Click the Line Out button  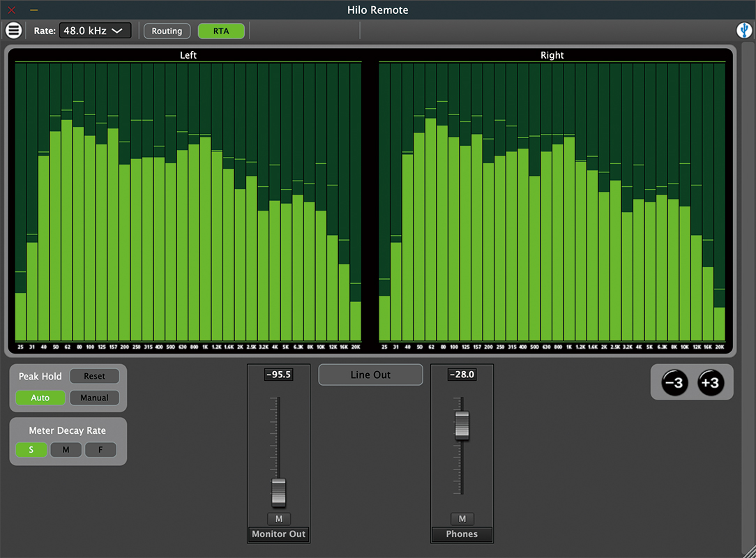click(370, 375)
